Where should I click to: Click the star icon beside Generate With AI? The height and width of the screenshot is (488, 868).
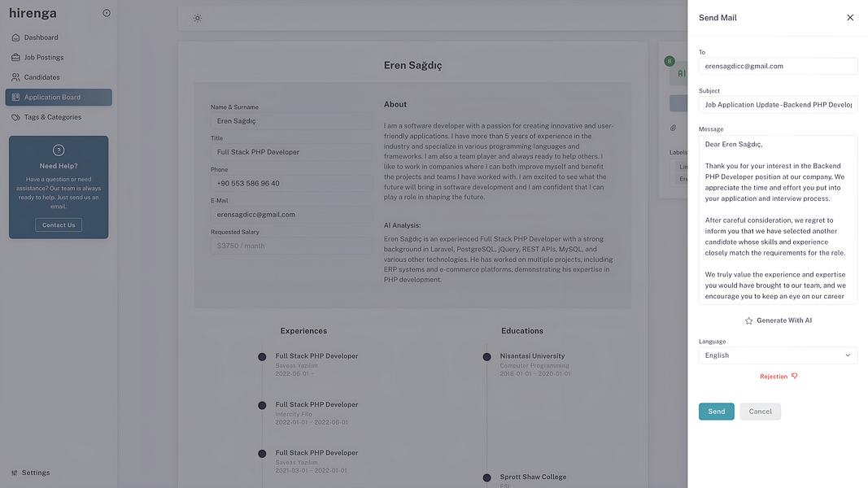pos(749,321)
